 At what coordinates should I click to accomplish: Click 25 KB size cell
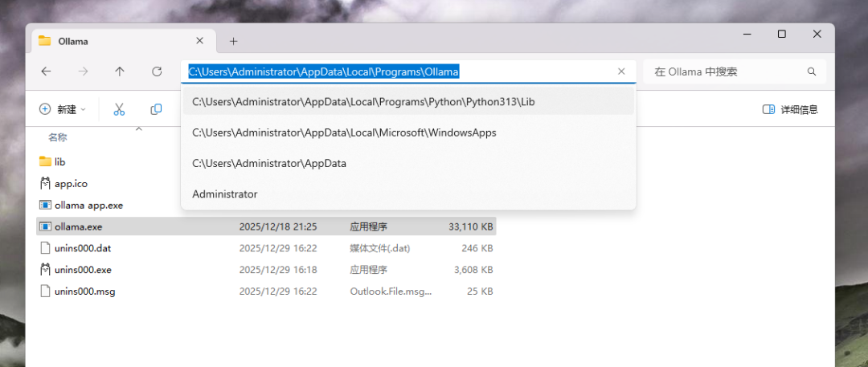(480, 292)
